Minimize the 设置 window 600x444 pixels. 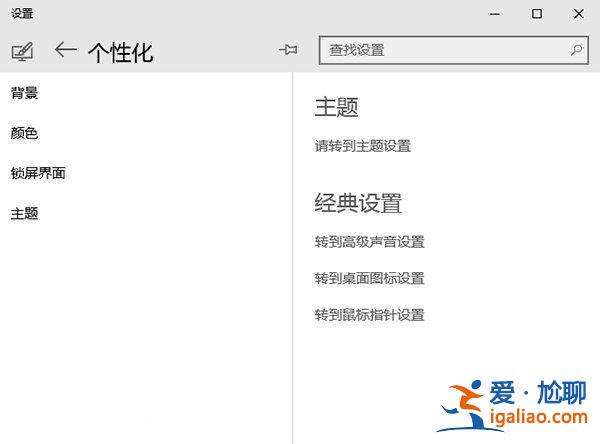(x=495, y=14)
